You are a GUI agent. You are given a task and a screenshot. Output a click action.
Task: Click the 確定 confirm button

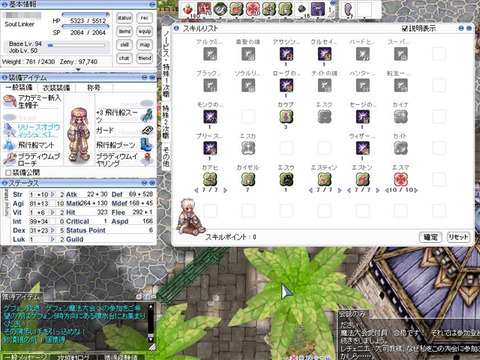tap(430, 237)
